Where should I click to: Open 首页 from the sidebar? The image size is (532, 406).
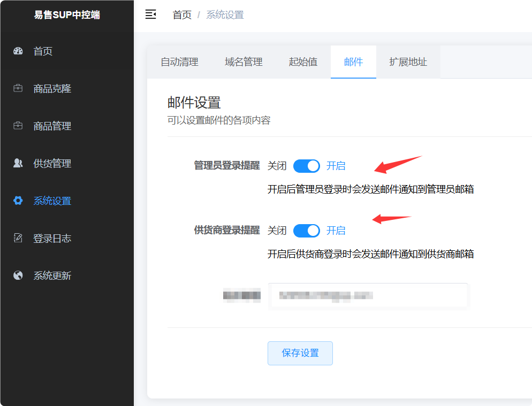(x=43, y=51)
